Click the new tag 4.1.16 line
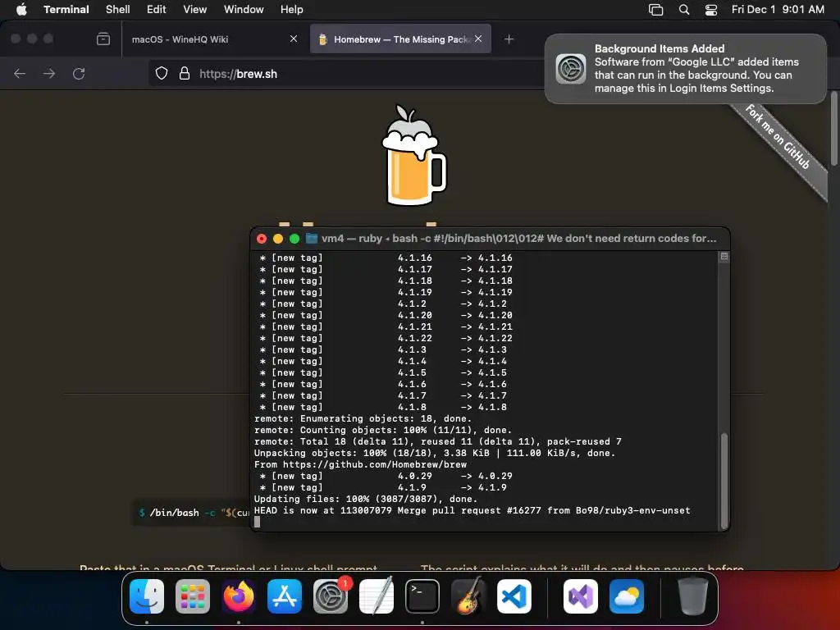Screen dimensions: 840x630 coord(386,258)
